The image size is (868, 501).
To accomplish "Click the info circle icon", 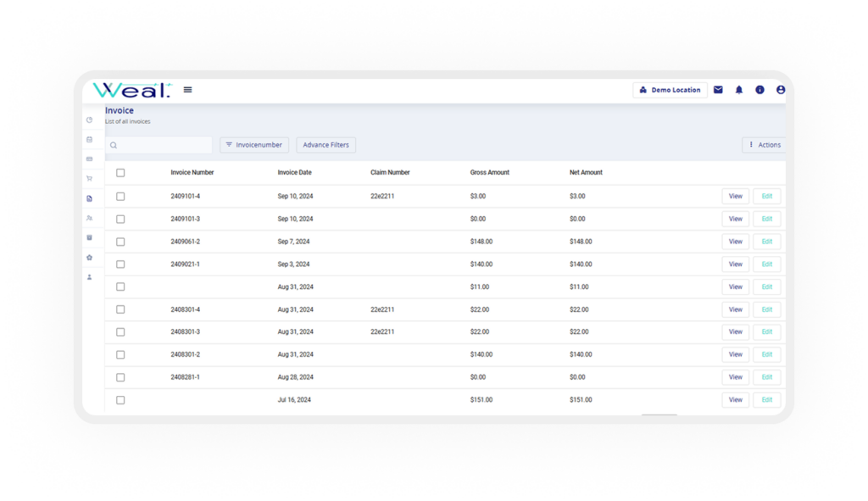I will 759,90.
